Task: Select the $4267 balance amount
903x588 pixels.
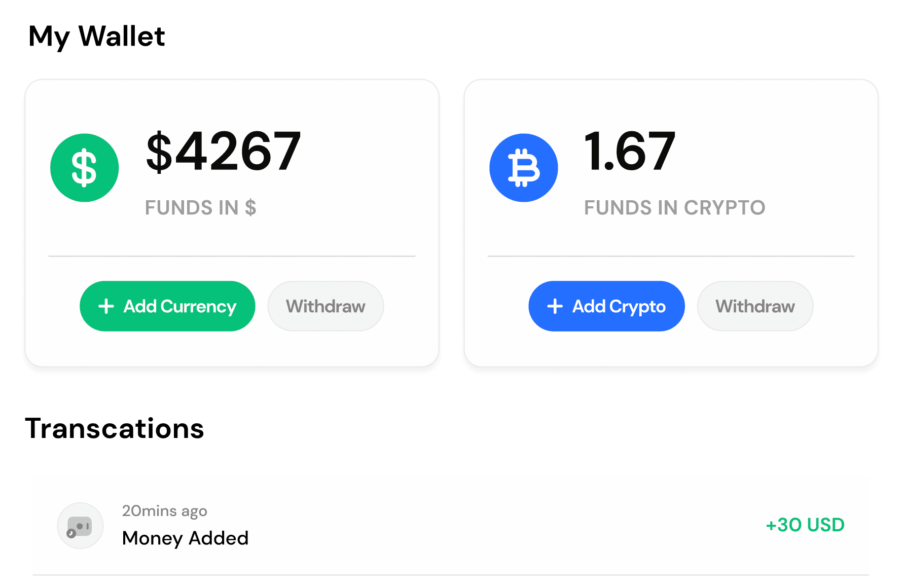Action: pos(224,151)
